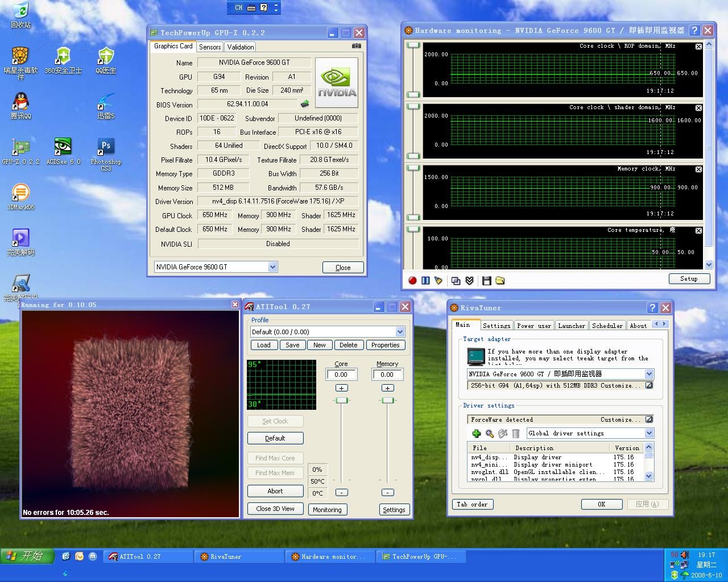
Task: Close the Core temperature graph
Action: pos(698,231)
